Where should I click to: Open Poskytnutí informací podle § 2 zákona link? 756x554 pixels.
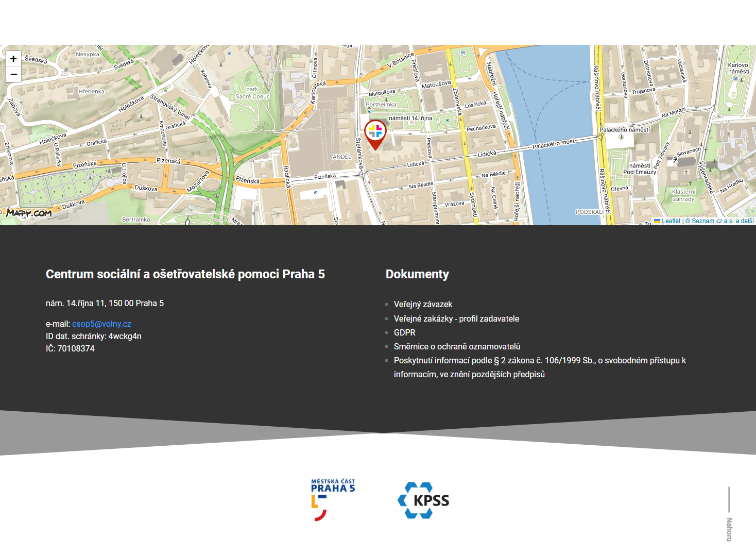click(x=539, y=361)
